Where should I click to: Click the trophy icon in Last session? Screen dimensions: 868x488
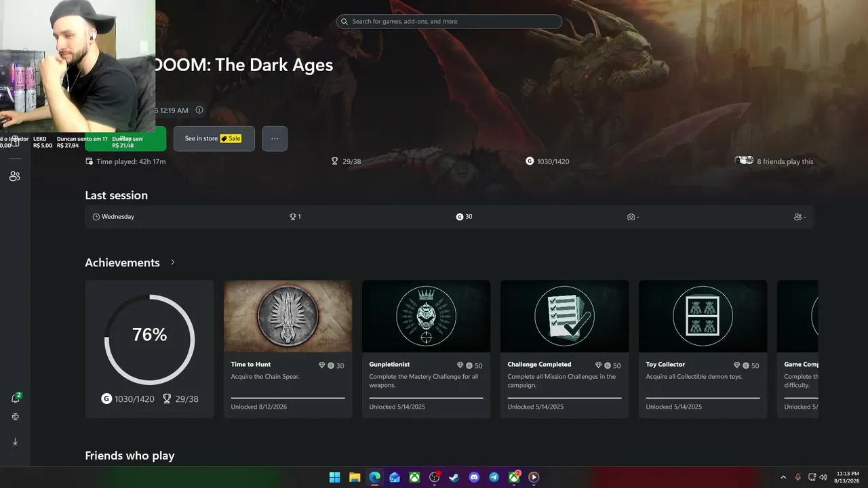pos(293,217)
